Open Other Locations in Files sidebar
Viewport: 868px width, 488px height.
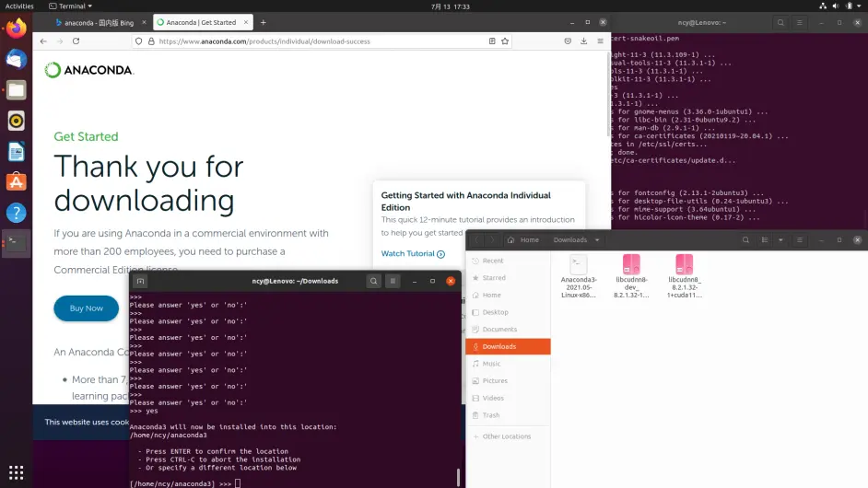coord(509,436)
